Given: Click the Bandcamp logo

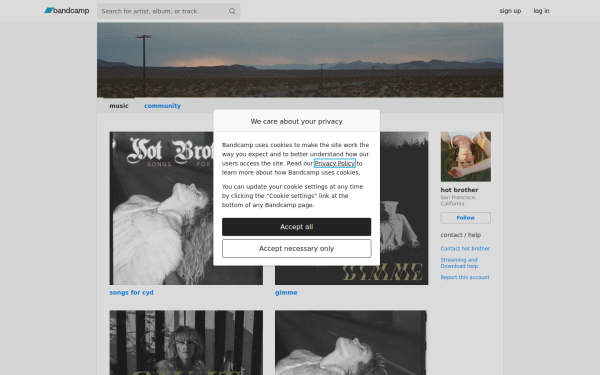Looking at the screenshot, I should pos(67,11).
